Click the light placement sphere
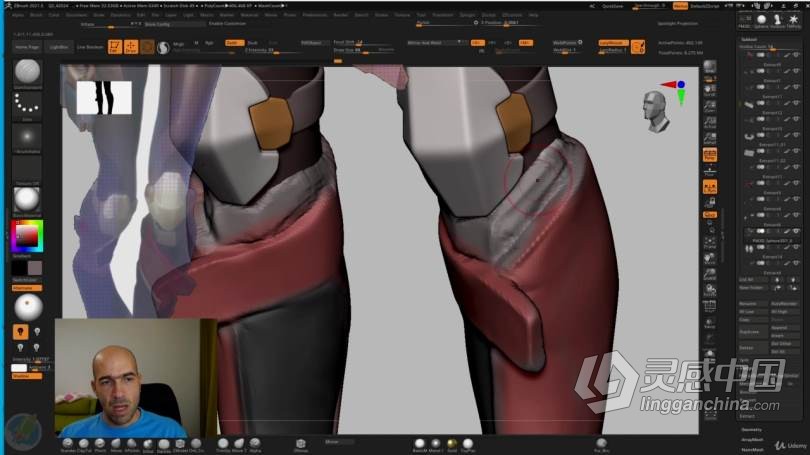 click(x=28, y=307)
